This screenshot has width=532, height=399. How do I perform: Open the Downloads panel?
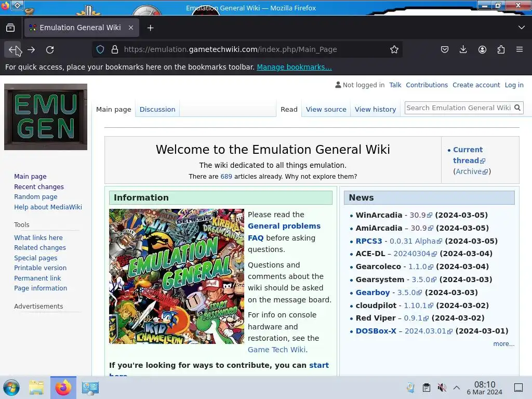[463, 49]
